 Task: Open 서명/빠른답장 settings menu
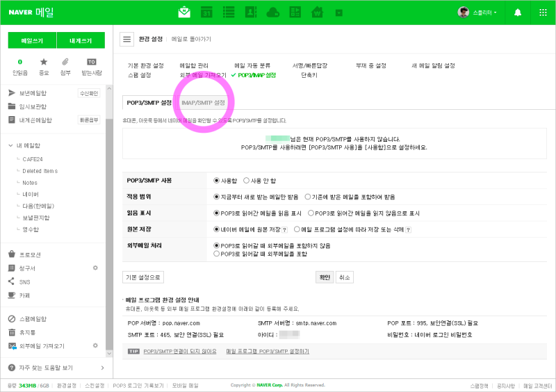(x=309, y=65)
